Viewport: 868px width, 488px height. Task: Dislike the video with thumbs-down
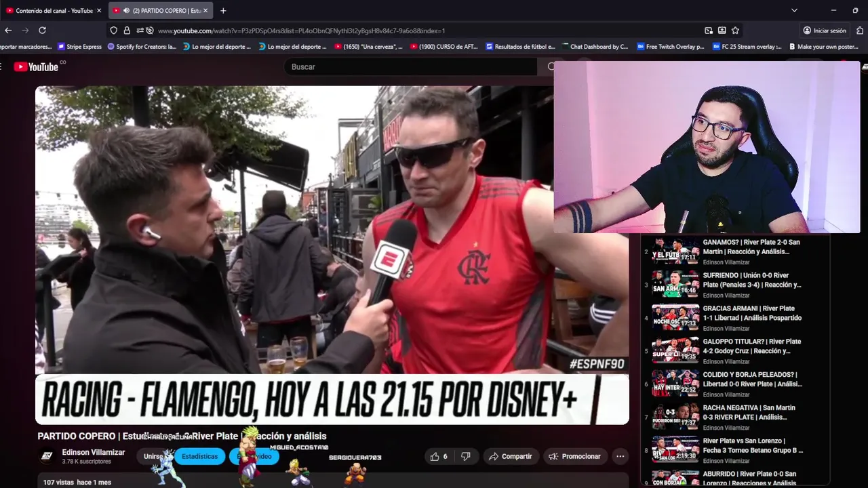465,456
